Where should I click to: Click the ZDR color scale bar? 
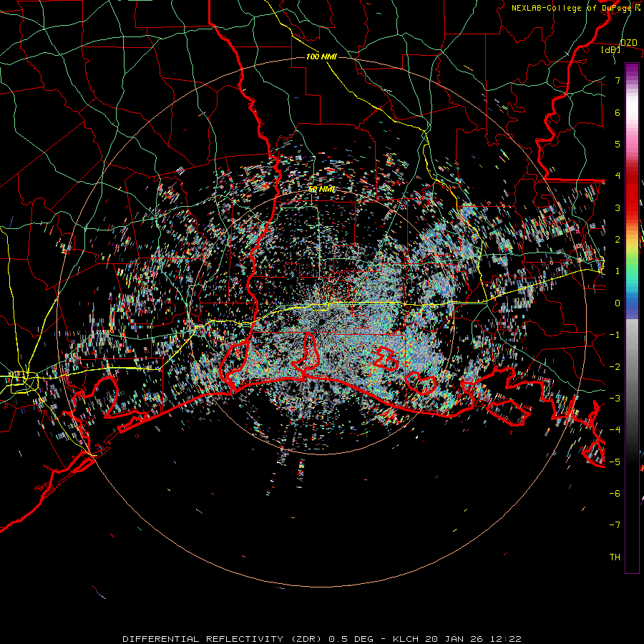(632, 318)
